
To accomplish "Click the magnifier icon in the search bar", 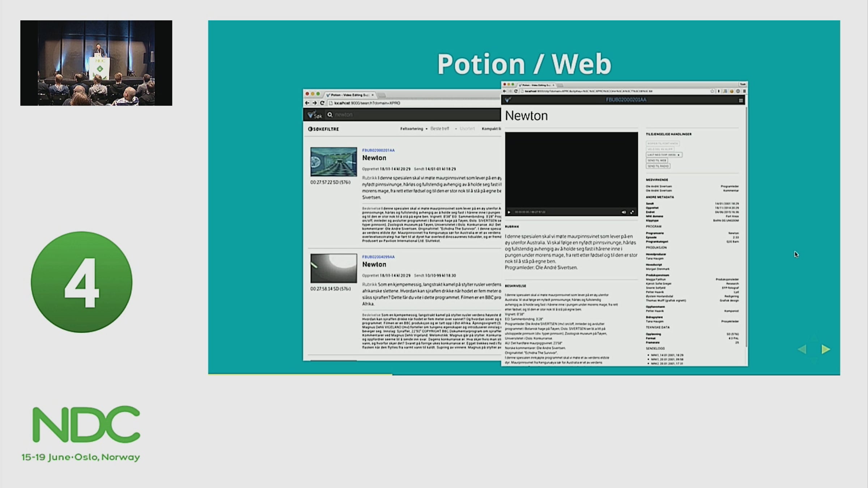I will pyautogui.click(x=330, y=115).
